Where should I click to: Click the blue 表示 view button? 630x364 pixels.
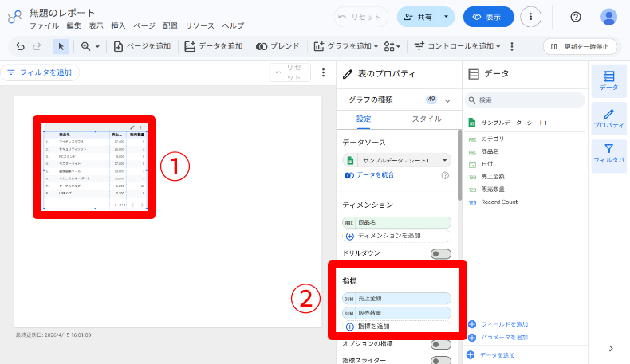[488, 17]
